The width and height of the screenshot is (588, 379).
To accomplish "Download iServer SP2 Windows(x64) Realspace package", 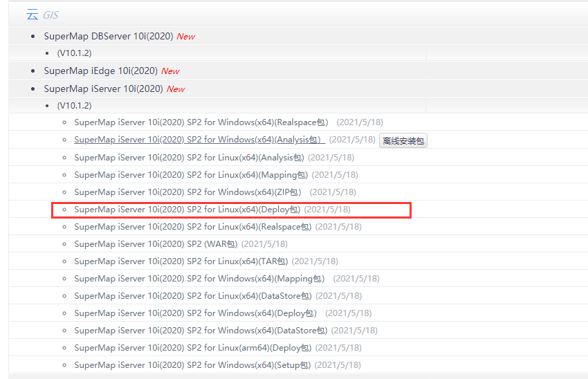I will (201, 122).
